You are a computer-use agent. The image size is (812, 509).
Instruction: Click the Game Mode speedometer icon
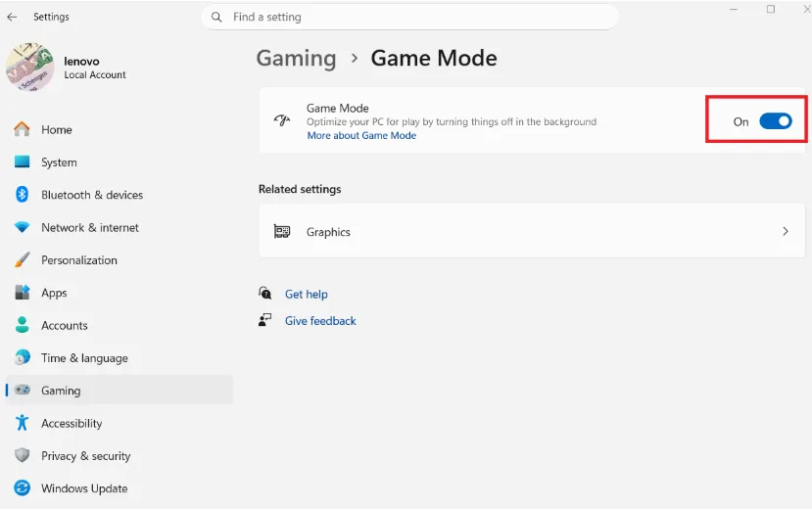point(282,120)
